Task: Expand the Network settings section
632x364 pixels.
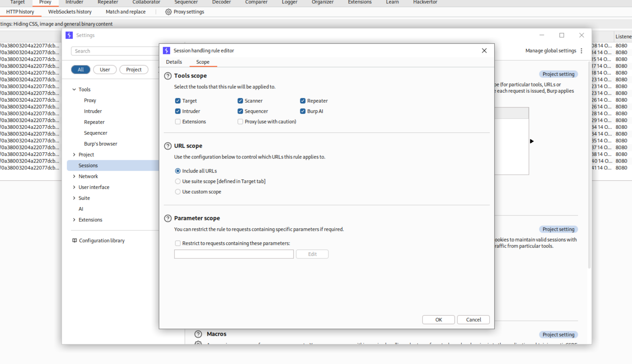Action: tap(74, 177)
